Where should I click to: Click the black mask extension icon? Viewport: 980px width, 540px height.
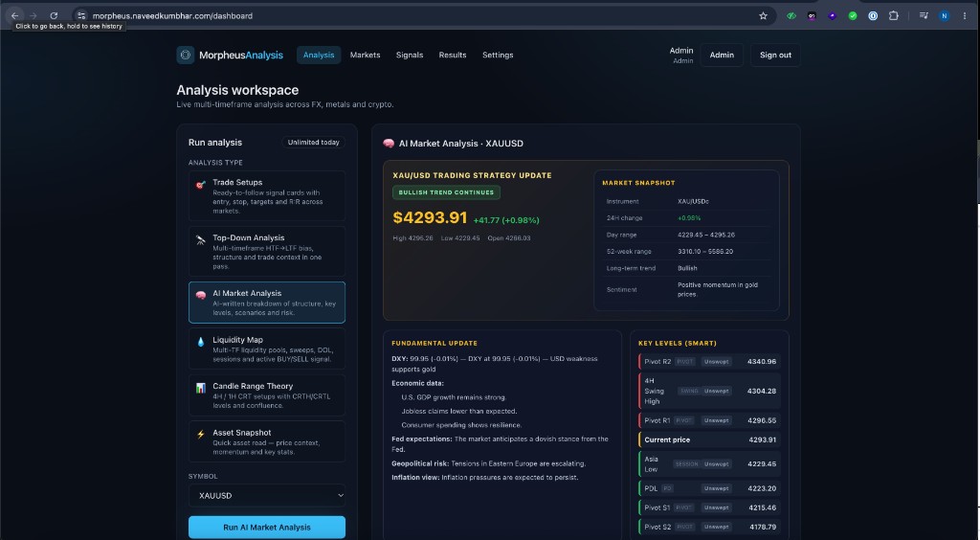[x=812, y=15]
